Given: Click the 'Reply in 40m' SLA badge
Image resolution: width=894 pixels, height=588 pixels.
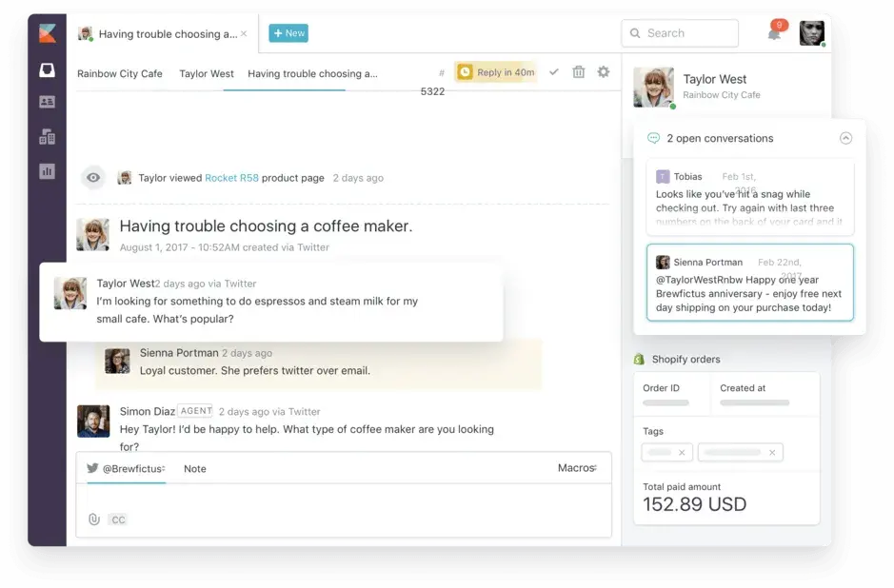Looking at the screenshot, I should [x=496, y=72].
